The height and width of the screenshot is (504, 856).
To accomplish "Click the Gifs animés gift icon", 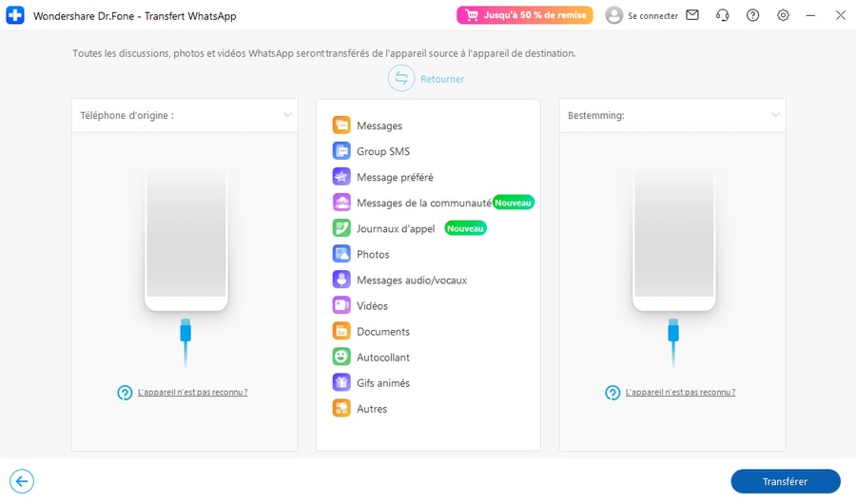I will coord(341,381).
